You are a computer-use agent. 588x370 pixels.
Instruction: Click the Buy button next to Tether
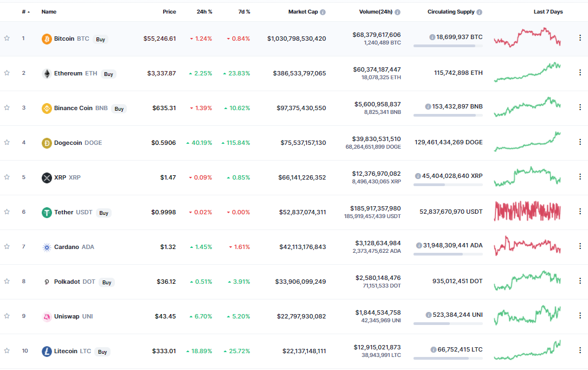pyautogui.click(x=104, y=213)
